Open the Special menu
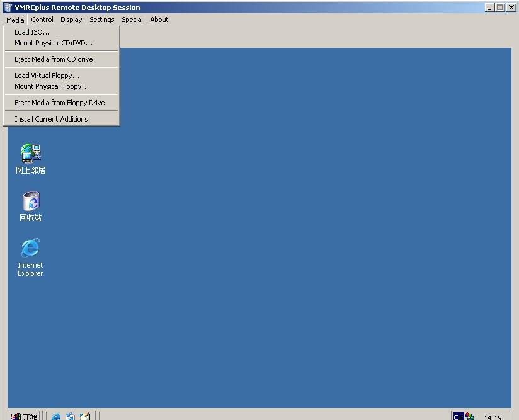Image resolution: width=519 pixels, height=420 pixels. point(132,20)
